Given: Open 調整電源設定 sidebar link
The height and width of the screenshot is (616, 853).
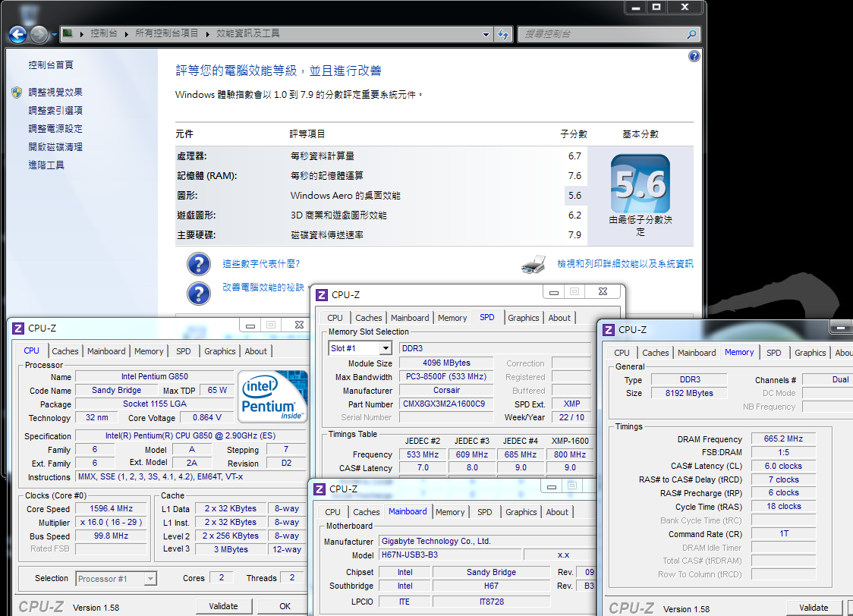Looking at the screenshot, I should 55,128.
